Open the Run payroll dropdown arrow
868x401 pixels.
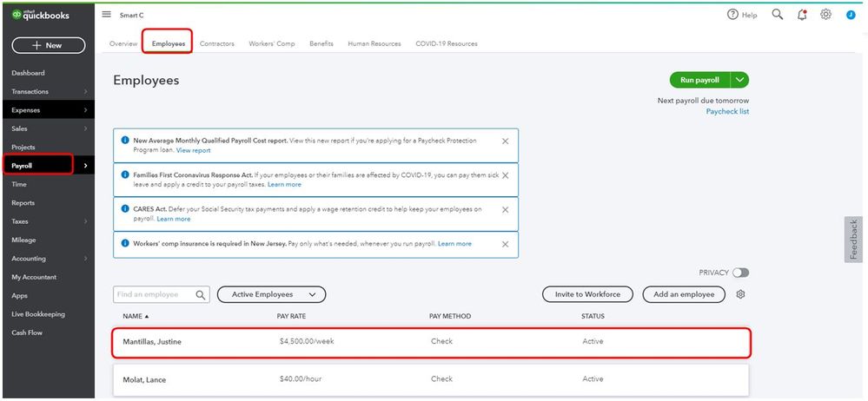tap(739, 80)
